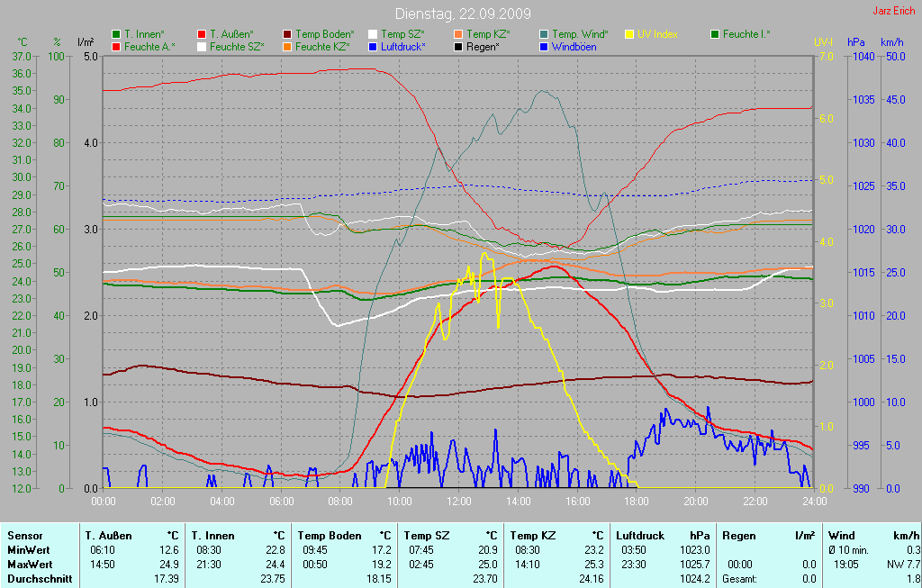The image size is (922, 588).
Task: Click the green T. Innen legend swatch
Action: 116,34
